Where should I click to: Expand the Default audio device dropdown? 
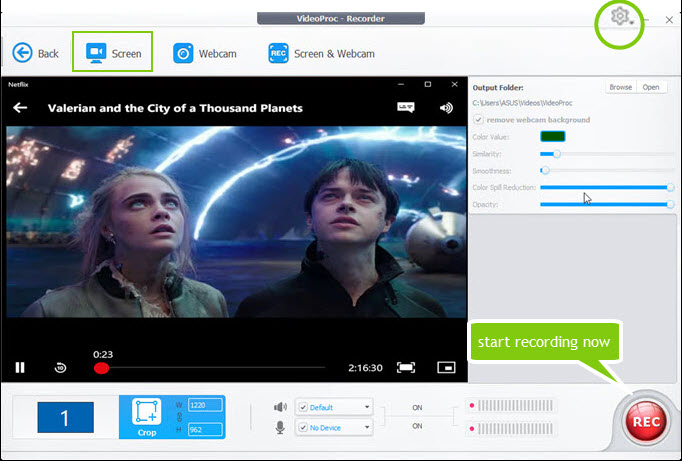[367, 407]
